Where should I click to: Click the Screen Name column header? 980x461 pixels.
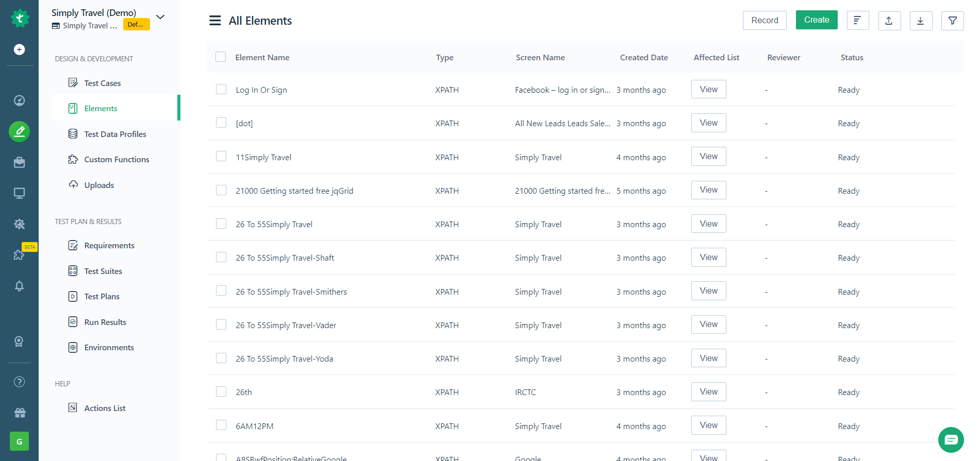point(540,58)
